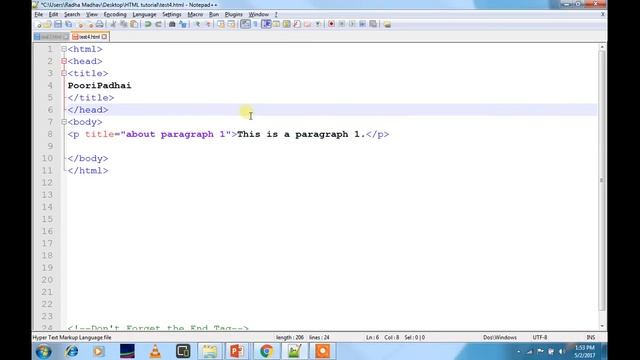Screen dimensions: 640x360
Task: Open the ? help menu
Action: [276, 14]
